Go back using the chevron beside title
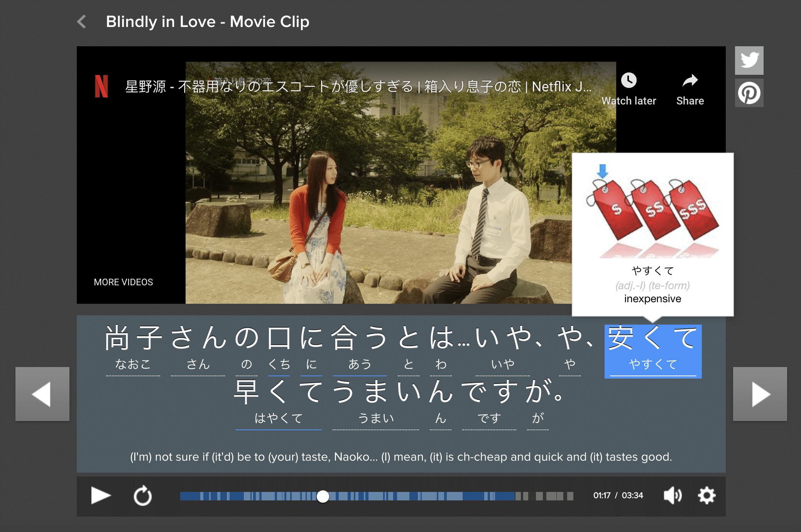 click(x=81, y=22)
